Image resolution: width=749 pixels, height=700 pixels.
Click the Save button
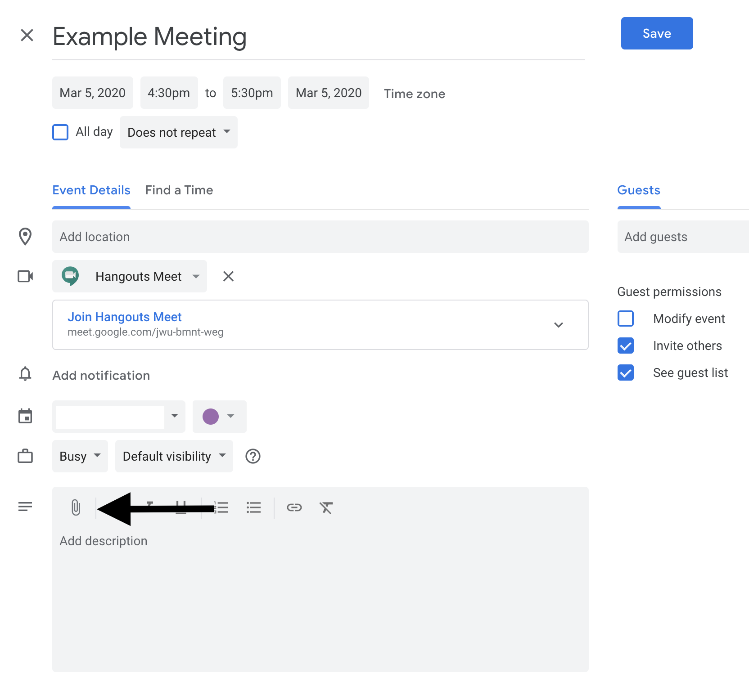[657, 33]
